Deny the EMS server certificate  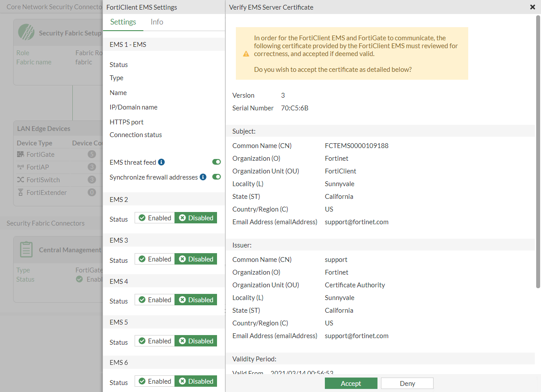point(407,383)
